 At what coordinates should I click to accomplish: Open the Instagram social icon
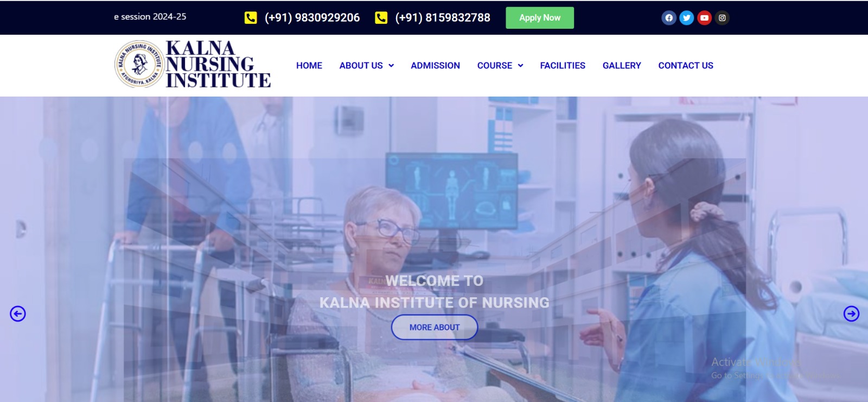pyautogui.click(x=722, y=18)
